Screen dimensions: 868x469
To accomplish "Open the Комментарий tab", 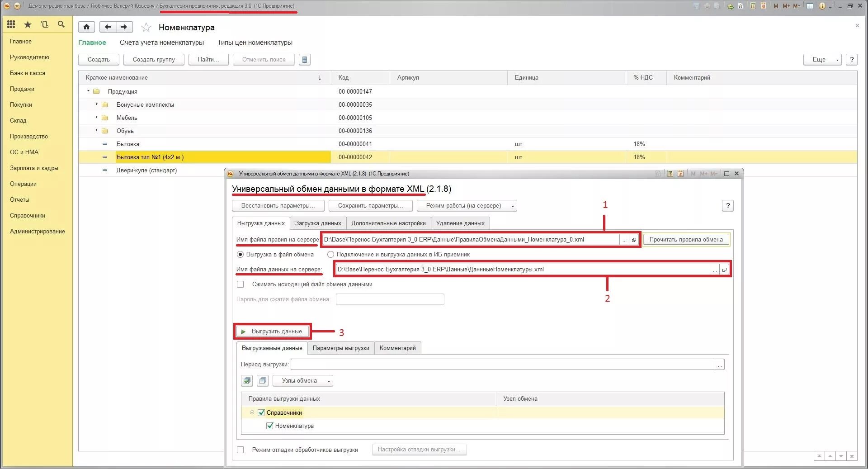I will pos(398,348).
